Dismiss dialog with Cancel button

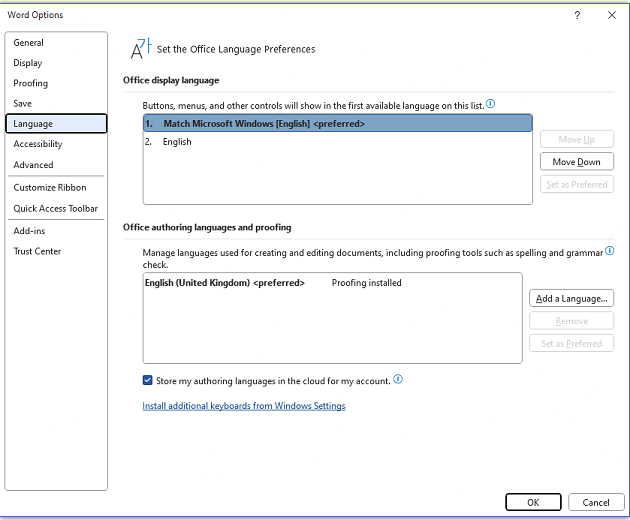[x=596, y=502]
